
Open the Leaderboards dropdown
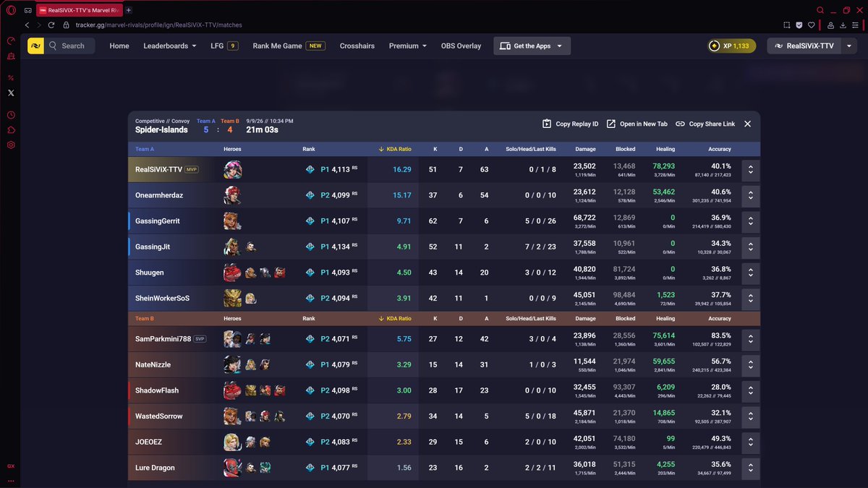pos(169,46)
